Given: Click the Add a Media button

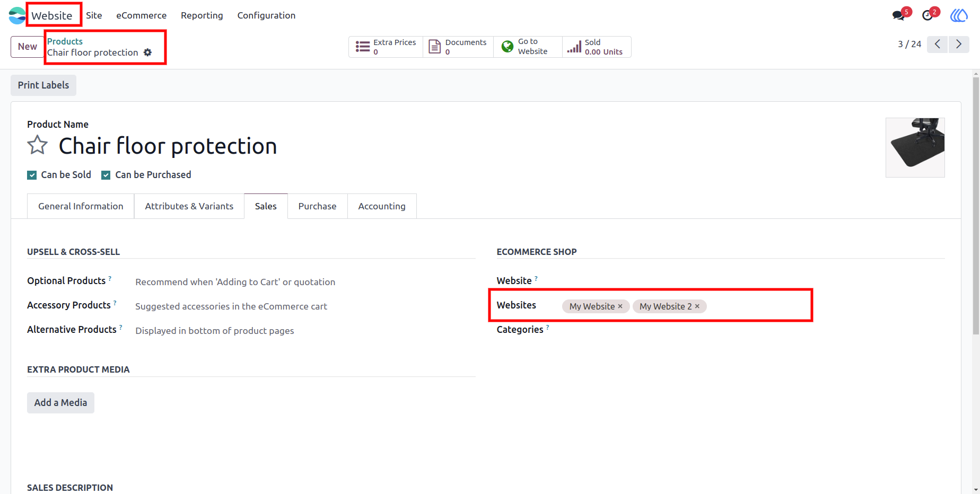Looking at the screenshot, I should (60, 403).
